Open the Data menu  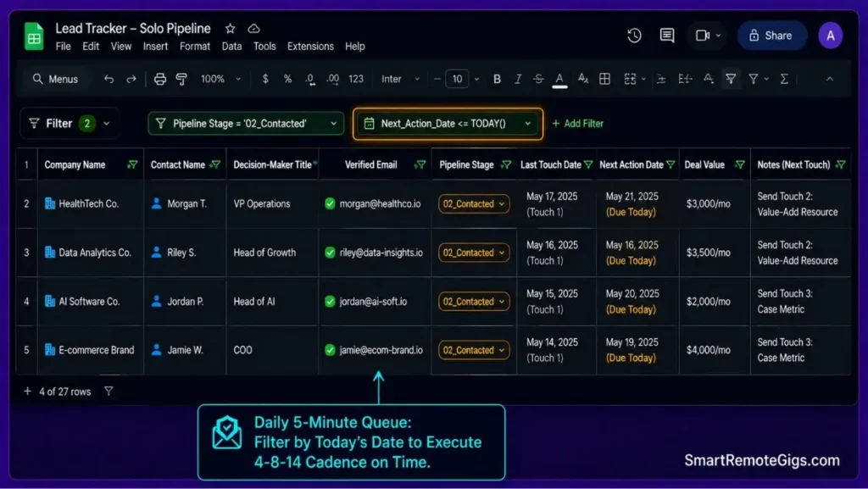pyautogui.click(x=232, y=47)
